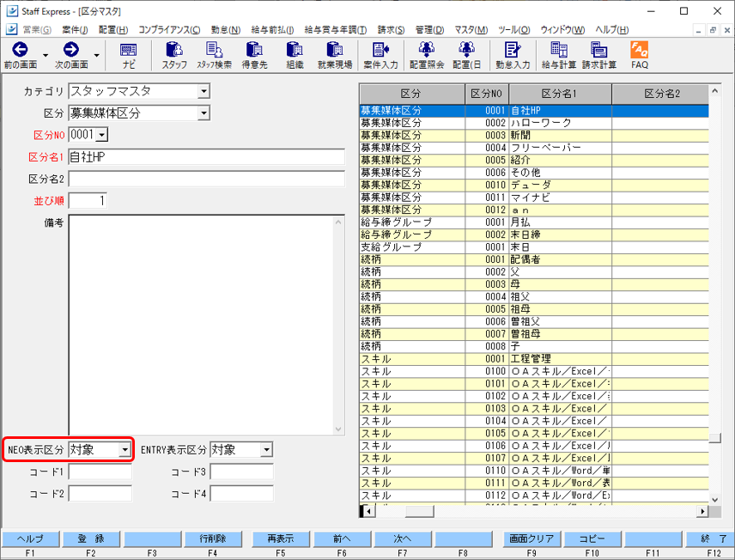This screenshot has width=735, height=560.
Task: Go back with 前の画面 arrow icon
Action: [20, 49]
